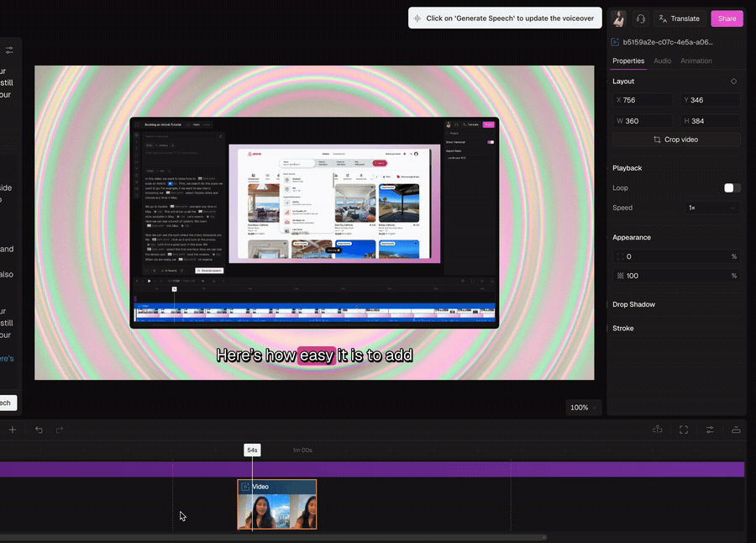Viewport: 756px width, 543px height.
Task: Click the pink Share button
Action: [727, 18]
